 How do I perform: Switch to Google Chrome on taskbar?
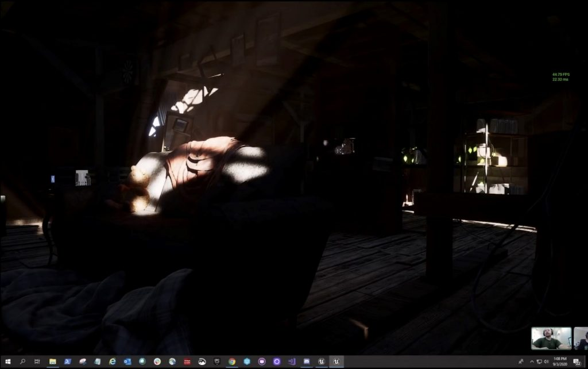pyautogui.click(x=232, y=362)
